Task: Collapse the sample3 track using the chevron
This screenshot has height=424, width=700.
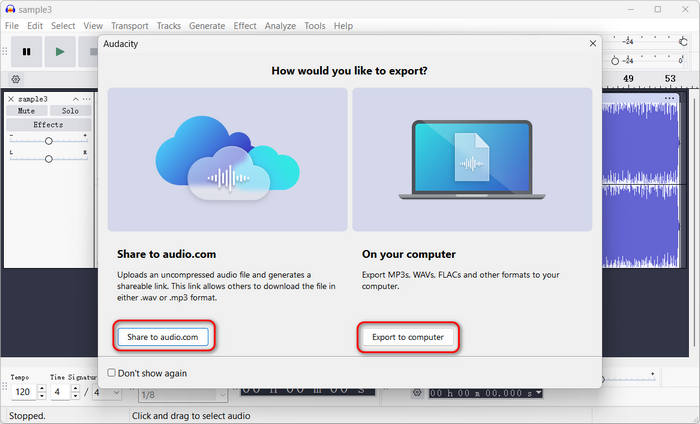Action: click(x=75, y=99)
